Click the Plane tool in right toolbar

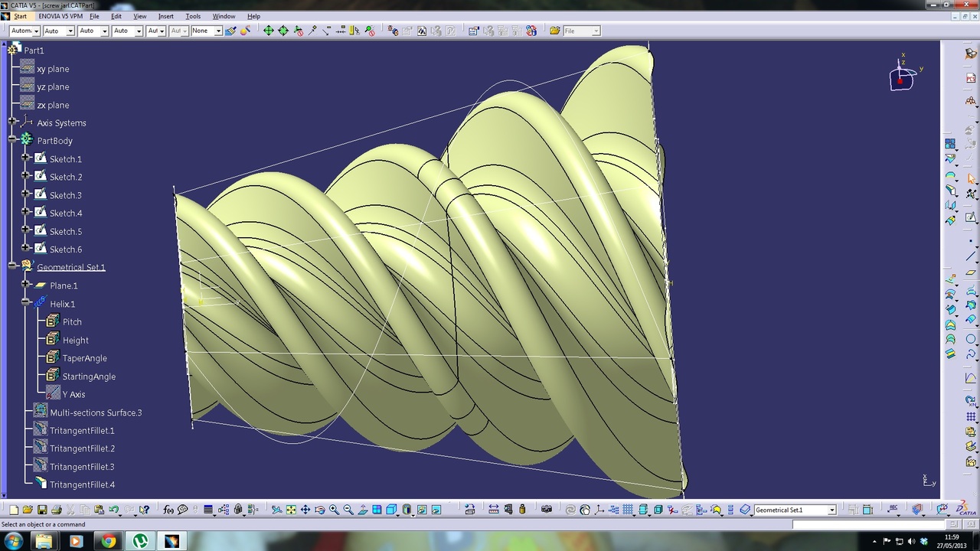coord(971,273)
